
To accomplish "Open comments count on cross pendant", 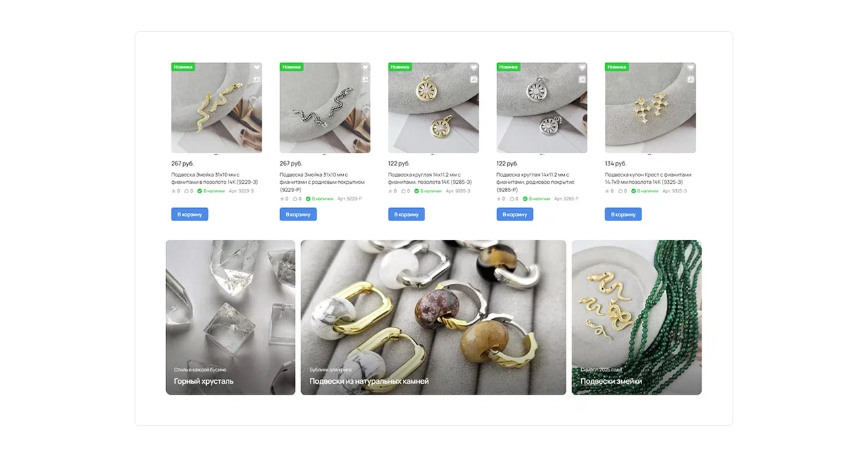I will pyautogui.click(x=623, y=191).
